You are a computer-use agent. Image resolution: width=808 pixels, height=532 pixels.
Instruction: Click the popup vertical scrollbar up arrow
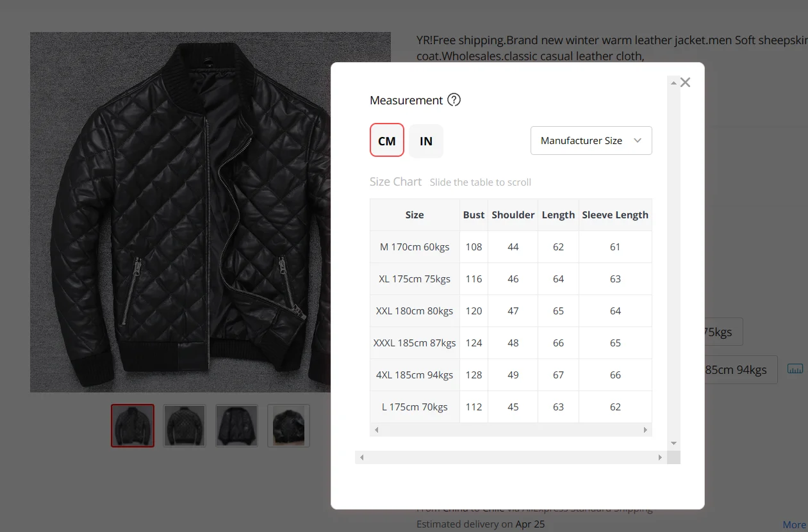(673, 83)
